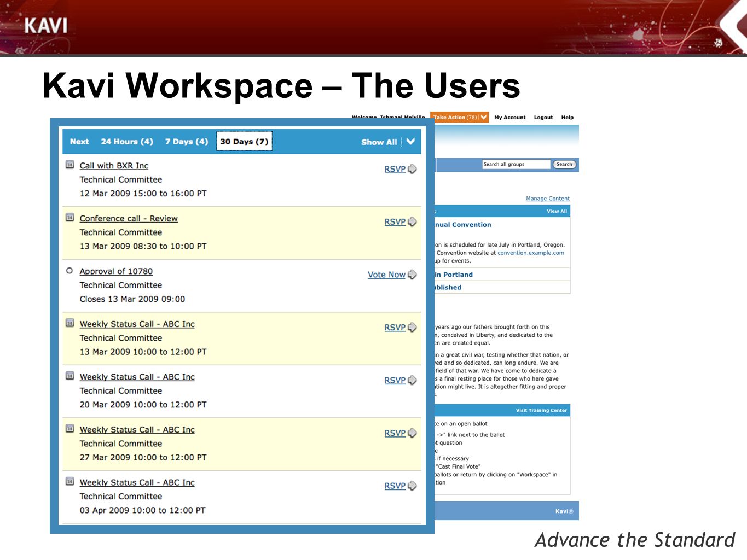Click the Search button
Viewport: 747px width, 560px height.
point(564,164)
